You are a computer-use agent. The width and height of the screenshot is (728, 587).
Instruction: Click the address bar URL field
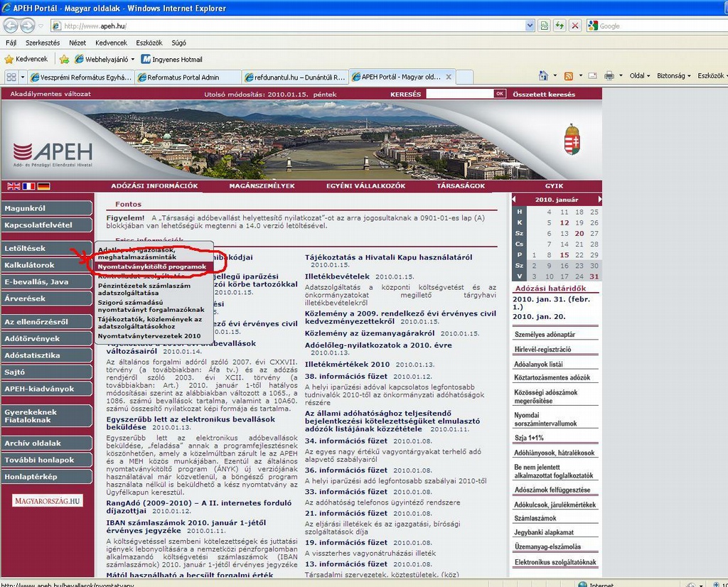tap(288, 26)
